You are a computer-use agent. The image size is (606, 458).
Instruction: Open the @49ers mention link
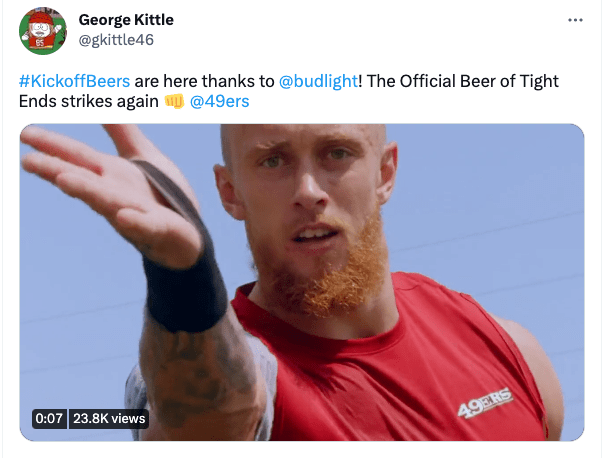(x=220, y=102)
